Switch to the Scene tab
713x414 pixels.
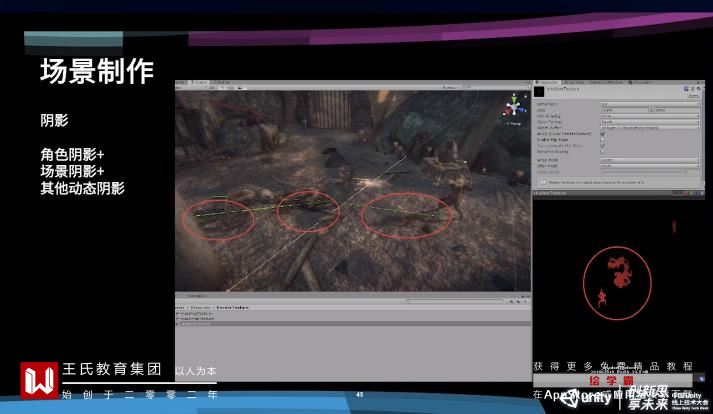point(199,82)
